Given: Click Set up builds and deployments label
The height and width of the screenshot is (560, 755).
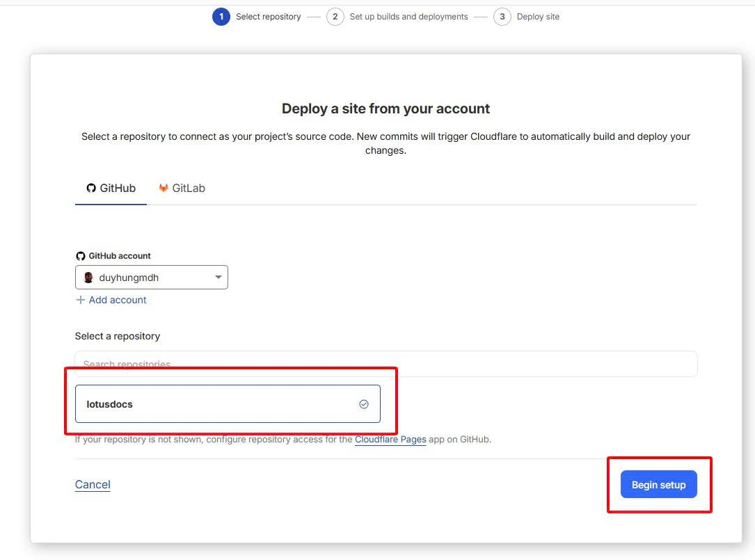Looking at the screenshot, I should click(408, 17).
